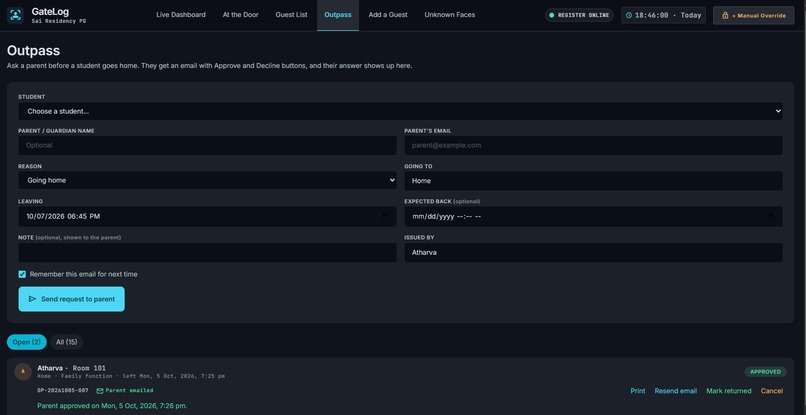
Task: Go to the Guest List tab
Action: click(291, 15)
